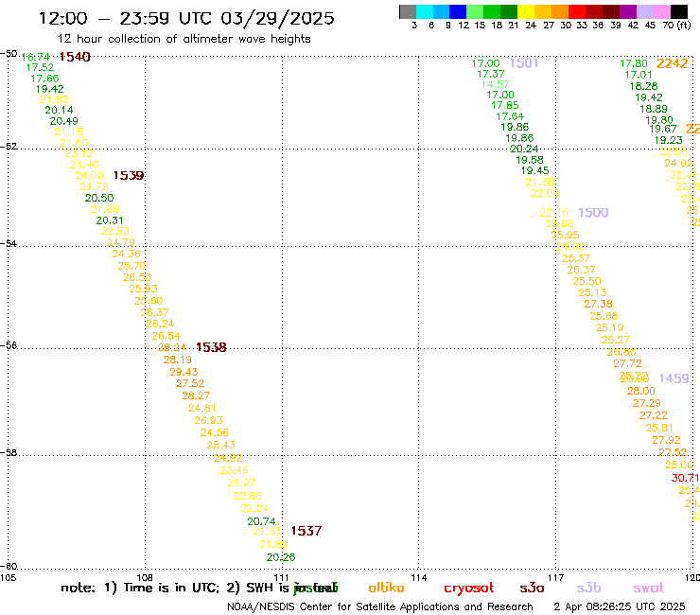Pick the pink legend swatch
This screenshot has width=700, height=615.
coord(660,11)
